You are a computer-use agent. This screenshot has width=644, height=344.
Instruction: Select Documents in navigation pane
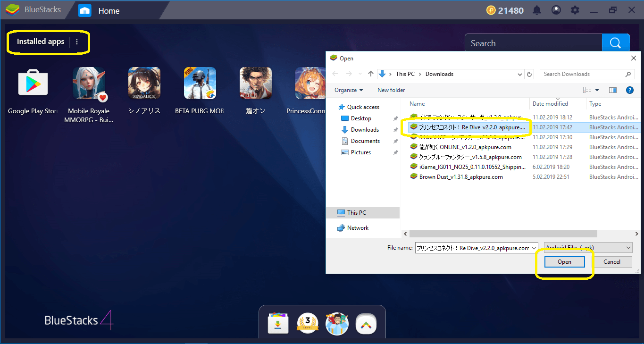pos(365,141)
